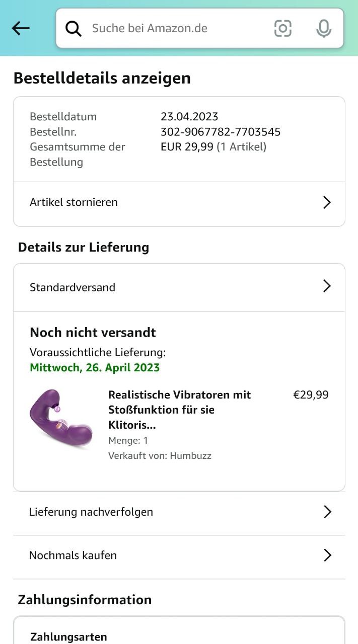Viewport: 358px width, 644px height.
Task: Open product title Realistische Vibratoren link
Action: (180, 410)
